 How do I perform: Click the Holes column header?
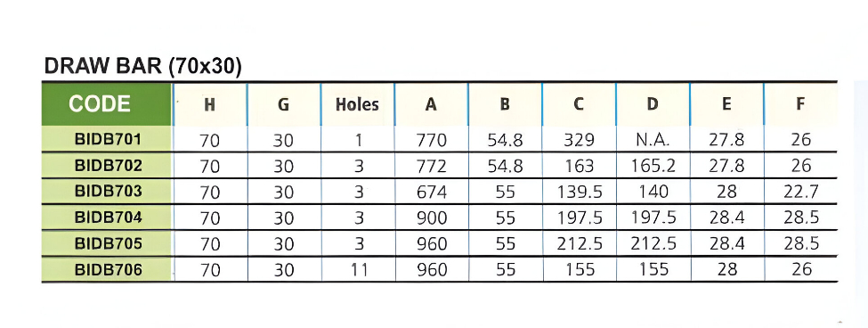[357, 104]
